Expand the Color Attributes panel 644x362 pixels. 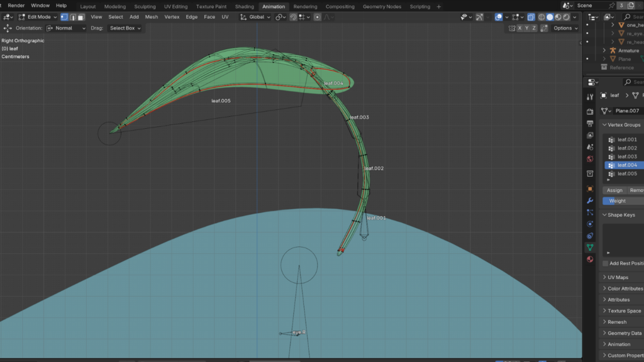[604, 288]
